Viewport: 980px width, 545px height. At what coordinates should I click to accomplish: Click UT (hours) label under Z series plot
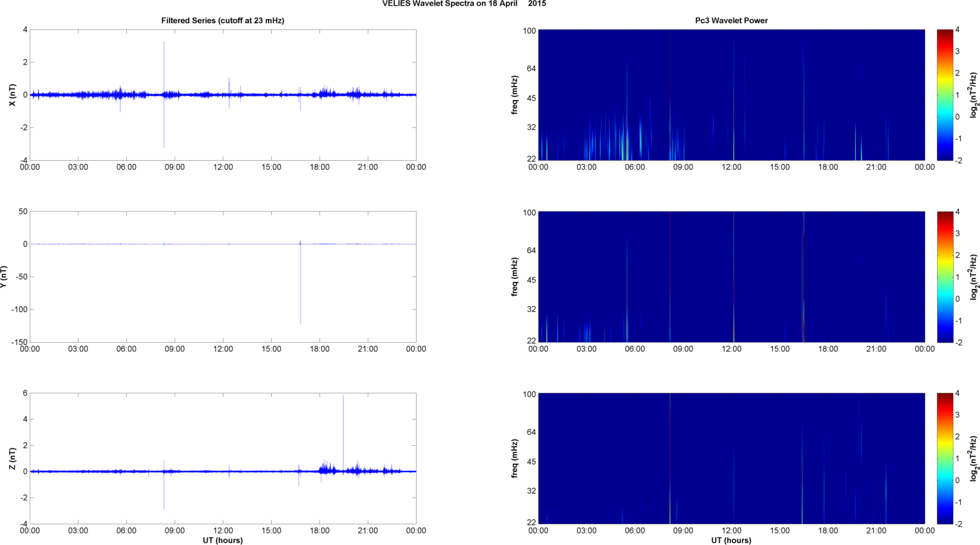tap(222, 540)
